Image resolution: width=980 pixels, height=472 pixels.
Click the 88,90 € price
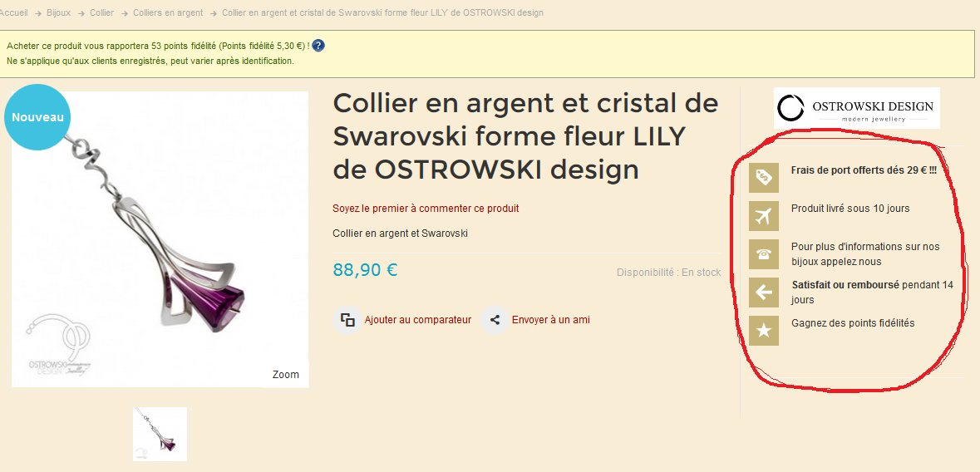point(365,269)
